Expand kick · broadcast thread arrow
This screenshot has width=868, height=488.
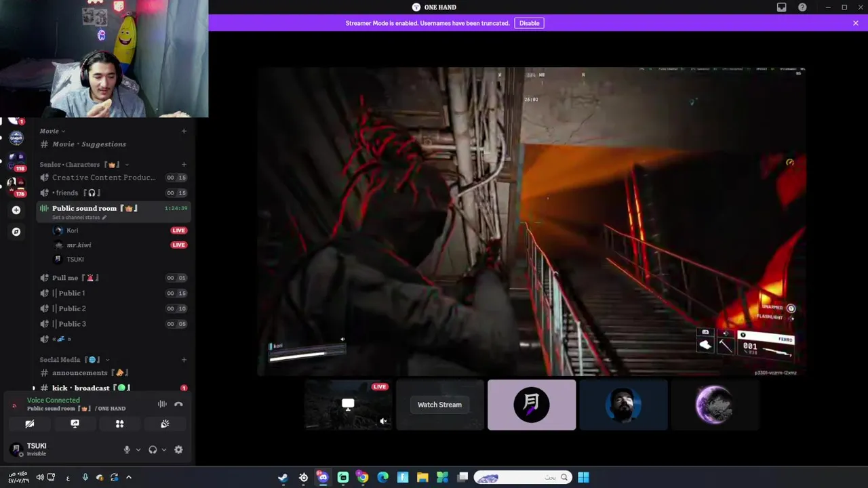tap(34, 388)
